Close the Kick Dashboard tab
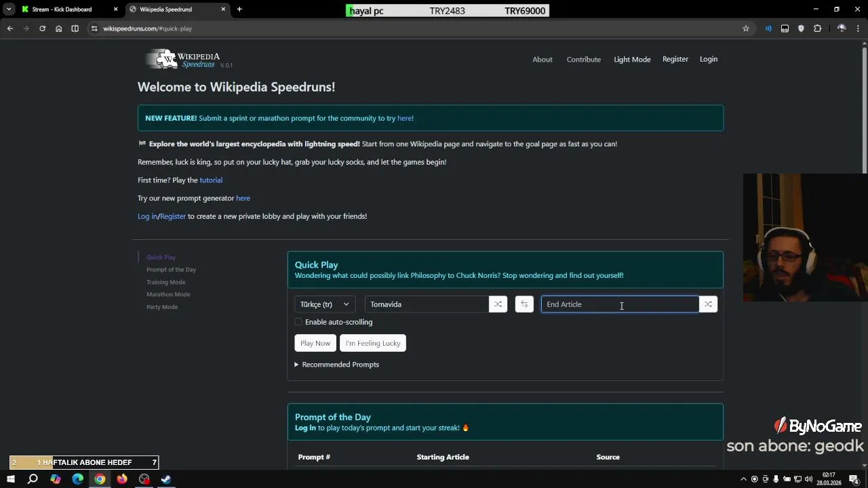This screenshot has height=488, width=868. [x=115, y=9]
